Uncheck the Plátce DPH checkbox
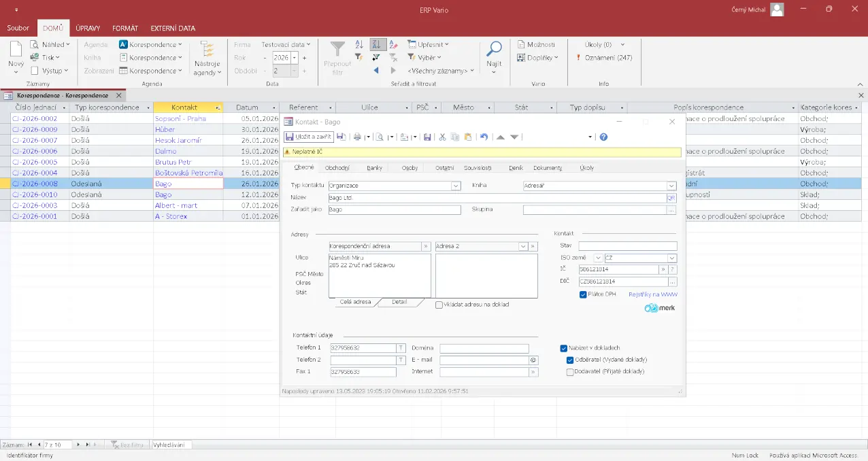Screen dimensions: 868x461 [x=583, y=294]
